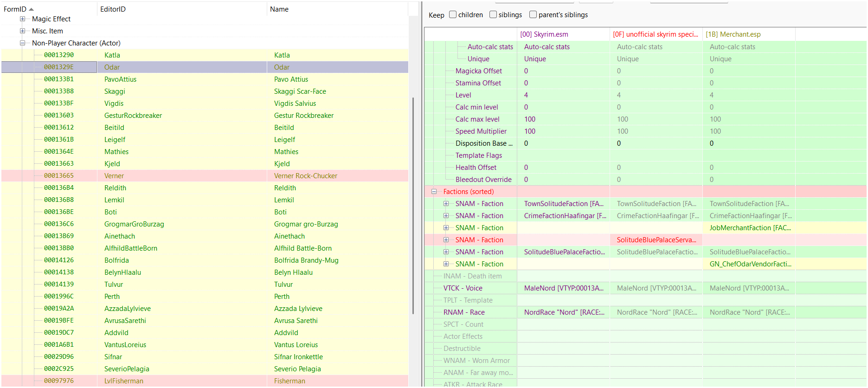Click MaleNord voice value under Skyrim.esm
The image size is (868, 388).
point(564,288)
